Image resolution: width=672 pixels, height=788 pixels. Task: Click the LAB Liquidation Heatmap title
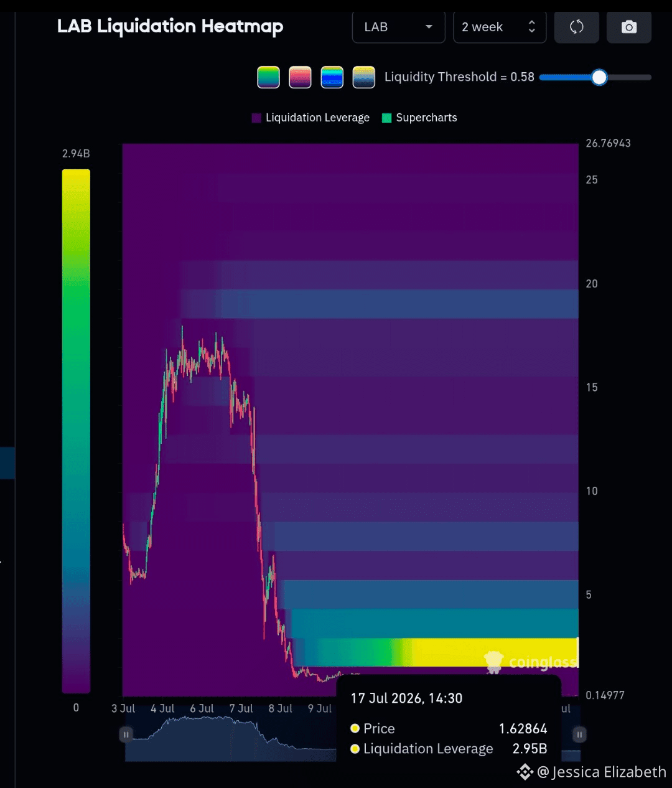(170, 26)
